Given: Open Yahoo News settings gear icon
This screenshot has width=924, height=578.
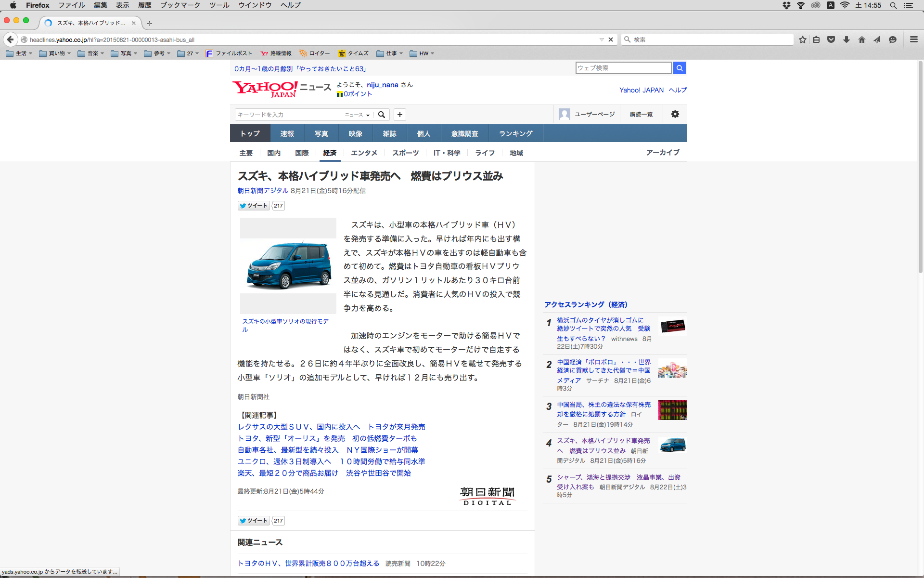Looking at the screenshot, I should point(675,114).
